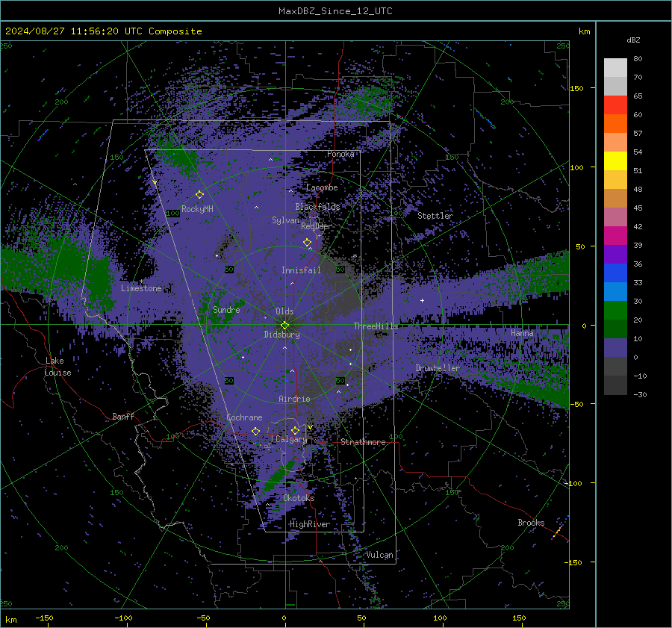Click the Airdrie city label
This screenshot has height=628, width=672.
(294, 399)
